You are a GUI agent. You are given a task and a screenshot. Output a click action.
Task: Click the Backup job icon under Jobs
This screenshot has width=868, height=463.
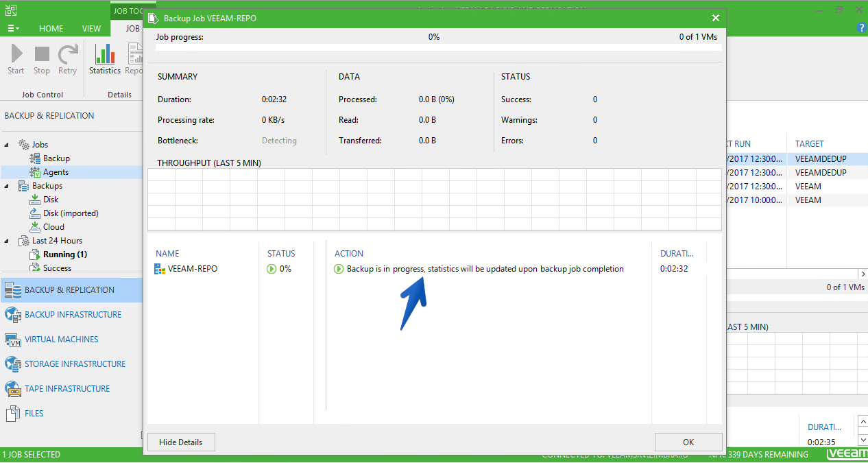pyautogui.click(x=36, y=158)
